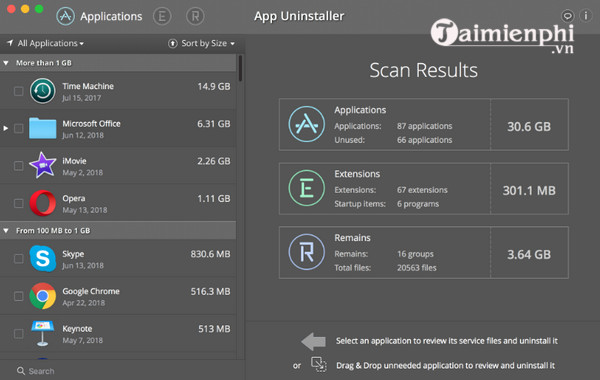Click the 6 programs startup items value
Screen dimensions: 600x380
(x=418, y=204)
